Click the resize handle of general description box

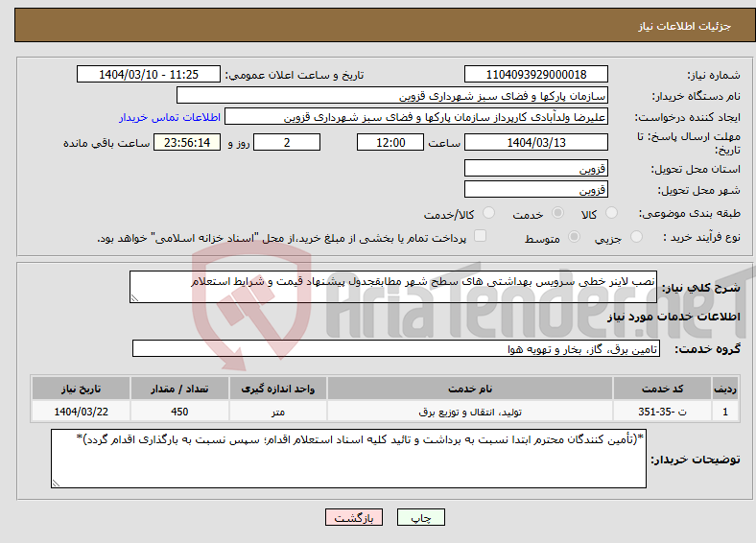[x=134, y=298]
